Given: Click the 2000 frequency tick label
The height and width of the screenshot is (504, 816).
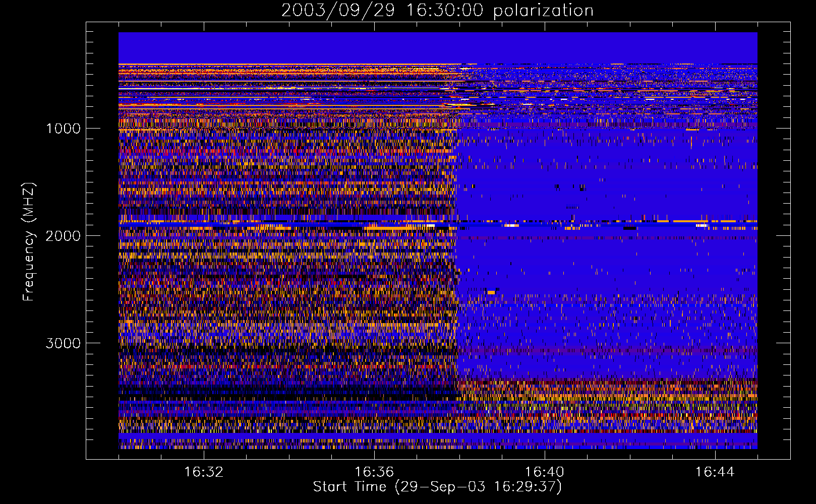Looking at the screenshot, I should tap(63, 236).
